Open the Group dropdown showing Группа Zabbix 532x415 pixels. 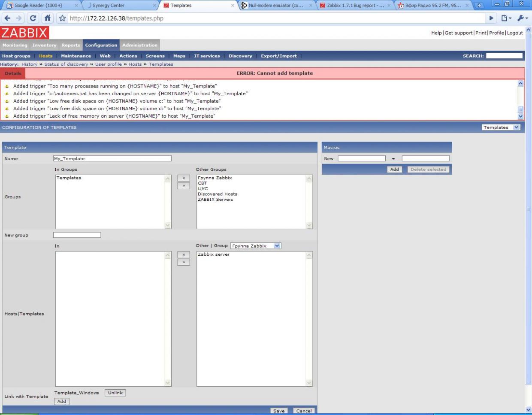256,246
